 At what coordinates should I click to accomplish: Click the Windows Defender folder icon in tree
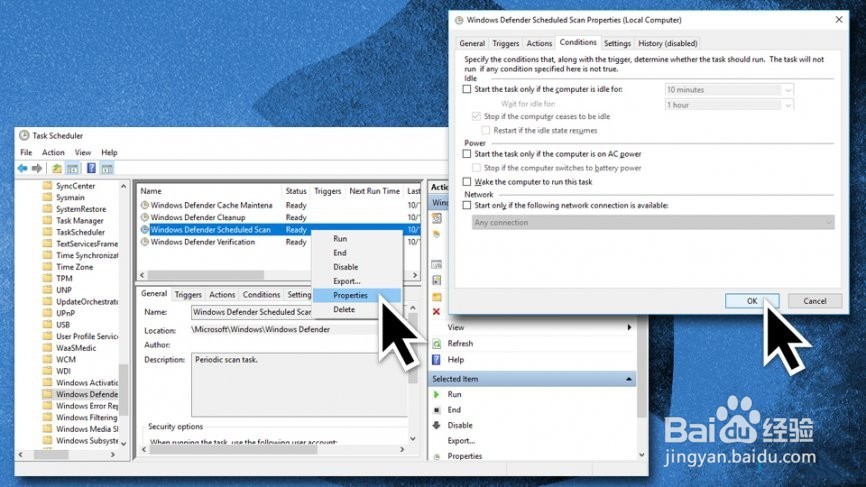click(x=47, y=394)
